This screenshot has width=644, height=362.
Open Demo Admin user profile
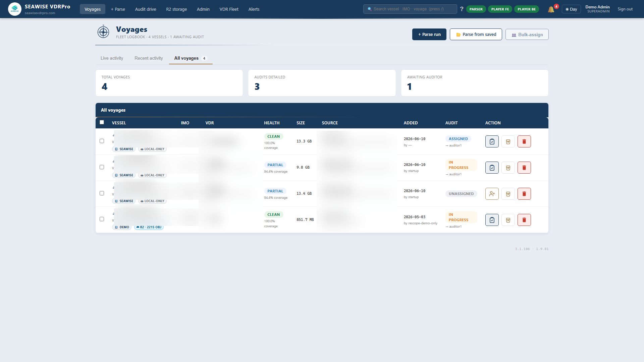597,9
